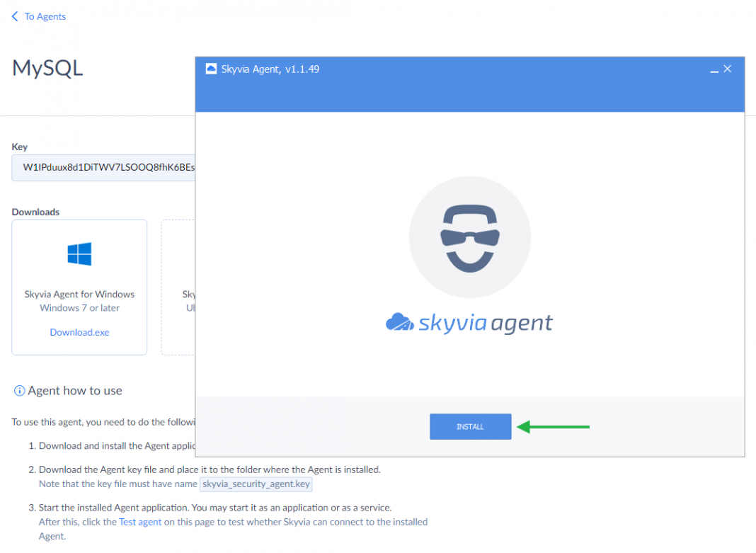This screenshot has width=756, height=553.
Task: Click the info icon beside Agent how to use
Action: (x=19, y=391)
